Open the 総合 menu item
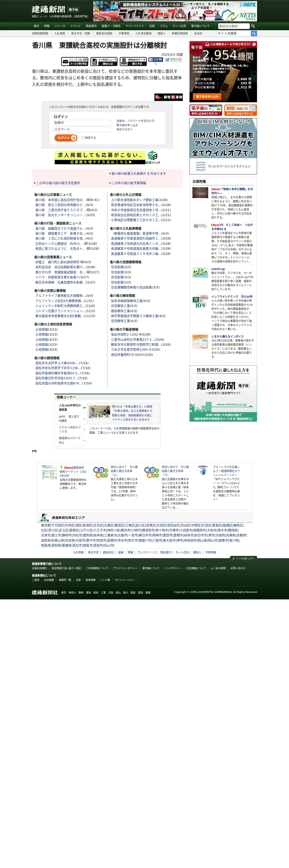Screen dimensions: 289x868 click(36, 26)
